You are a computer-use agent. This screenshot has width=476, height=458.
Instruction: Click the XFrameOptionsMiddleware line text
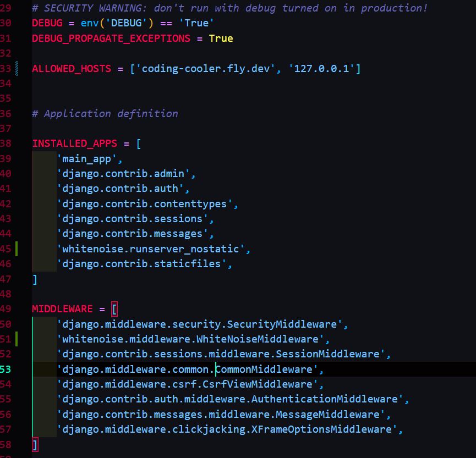point(229,429)
